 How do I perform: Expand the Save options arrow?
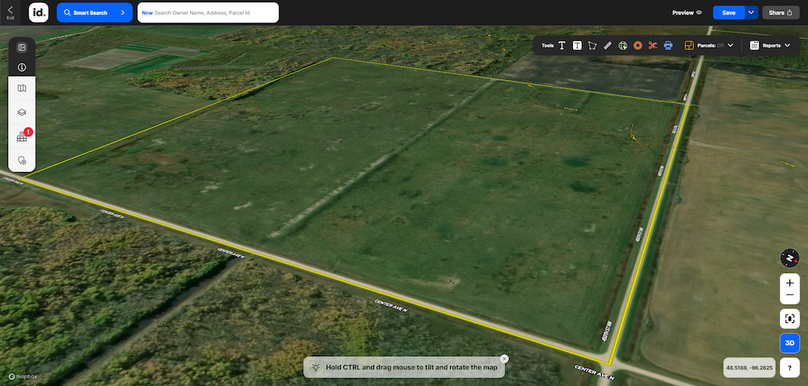click(751, 13)
